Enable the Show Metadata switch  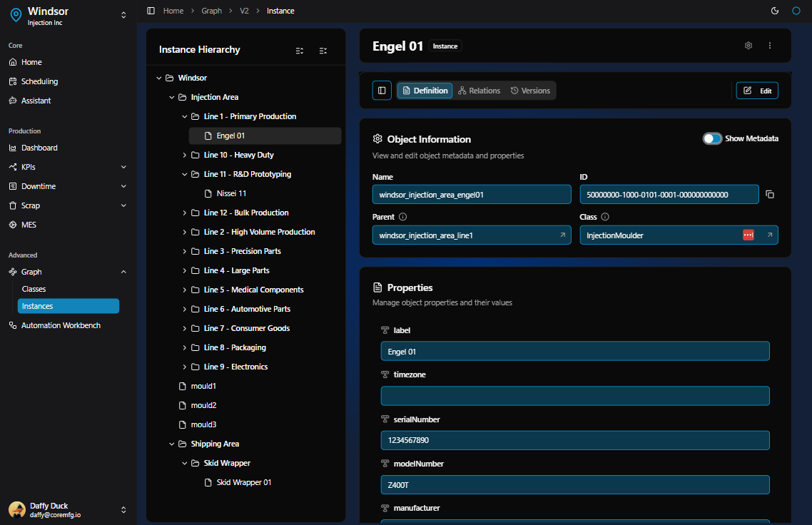pyautogui.click(x=712, y=138)
